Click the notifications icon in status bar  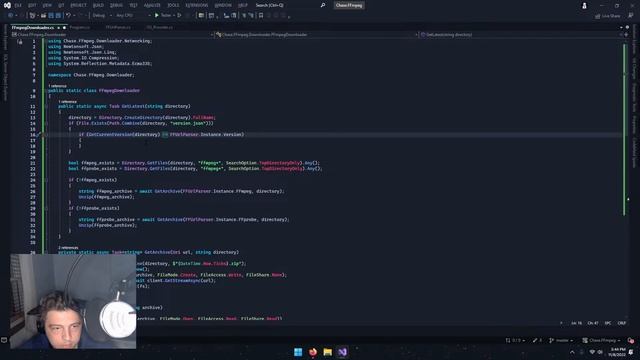coord(631,340)
